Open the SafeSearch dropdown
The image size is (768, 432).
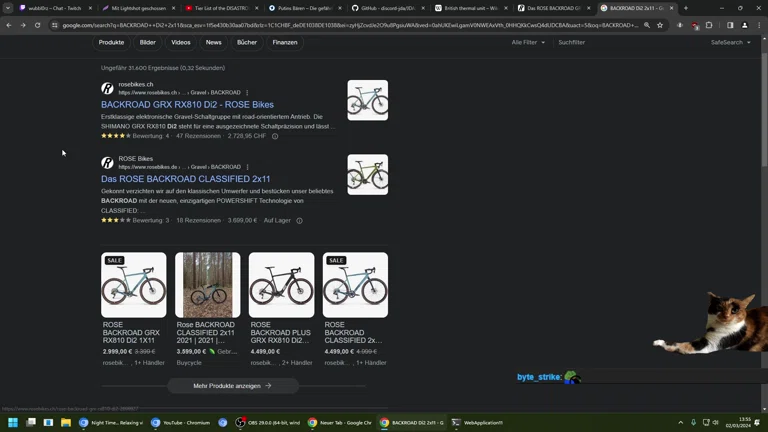730,43
